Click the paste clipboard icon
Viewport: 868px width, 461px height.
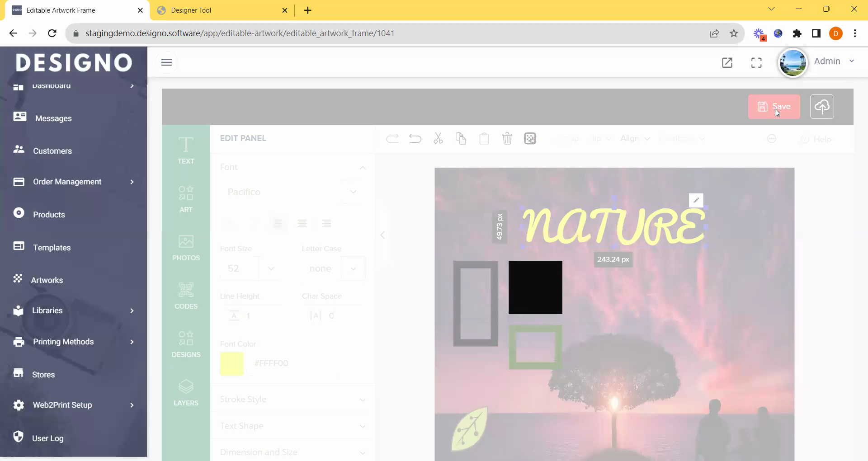484,139
